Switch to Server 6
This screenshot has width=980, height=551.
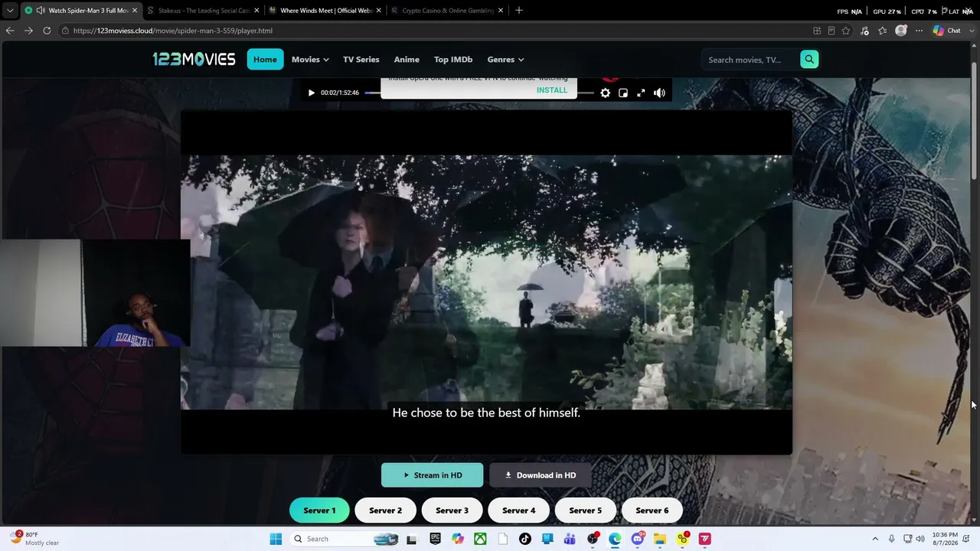tap(652, 510)
